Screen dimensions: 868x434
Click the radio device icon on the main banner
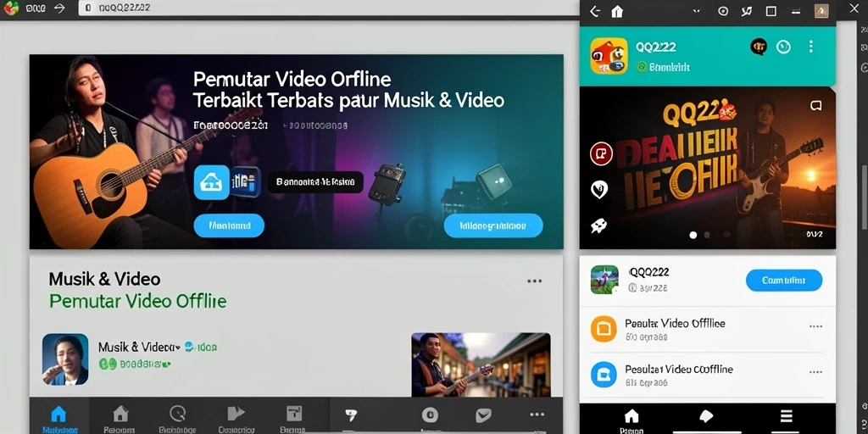pyautogui.click(x=387, y=185)
